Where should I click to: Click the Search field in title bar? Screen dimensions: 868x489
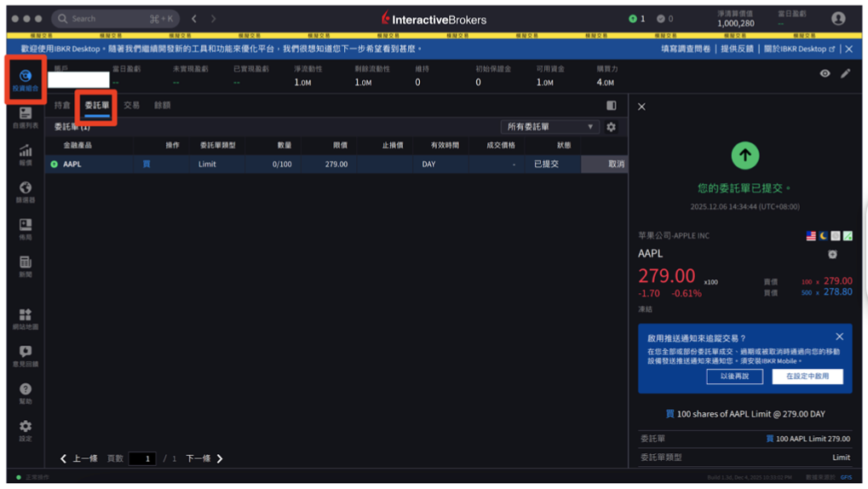[x=116, y=19]
